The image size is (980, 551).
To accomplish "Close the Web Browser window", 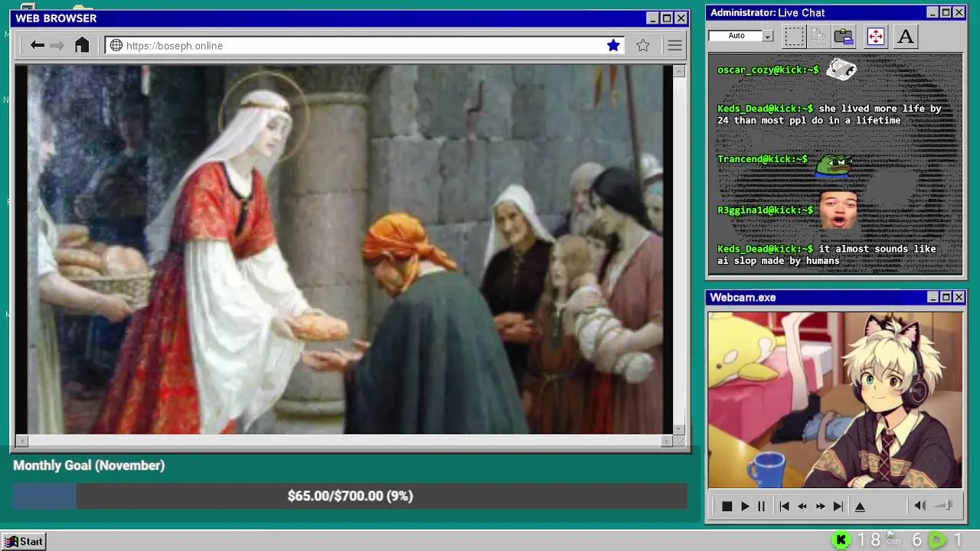I will click(681, 18).
